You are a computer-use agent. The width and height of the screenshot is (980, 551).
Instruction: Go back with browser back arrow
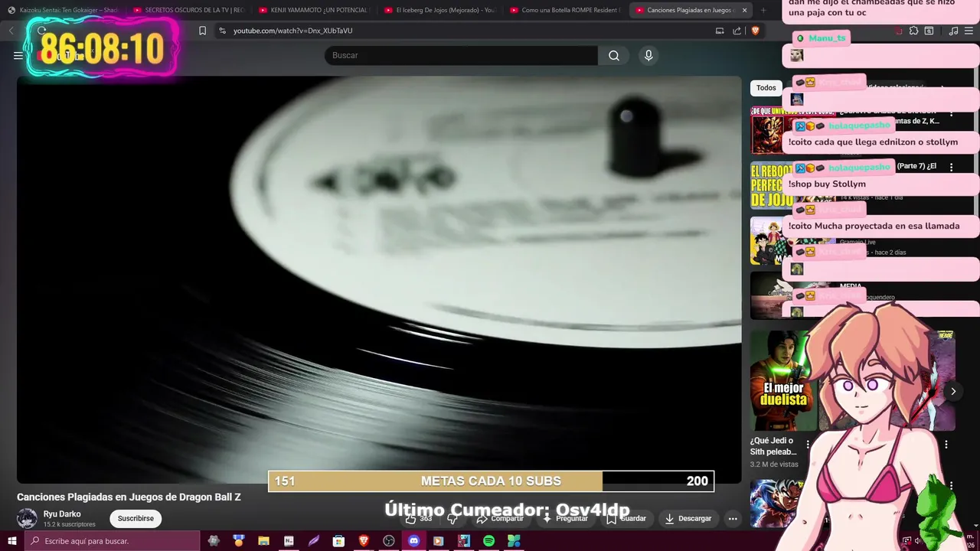click(x=11, y=31)
